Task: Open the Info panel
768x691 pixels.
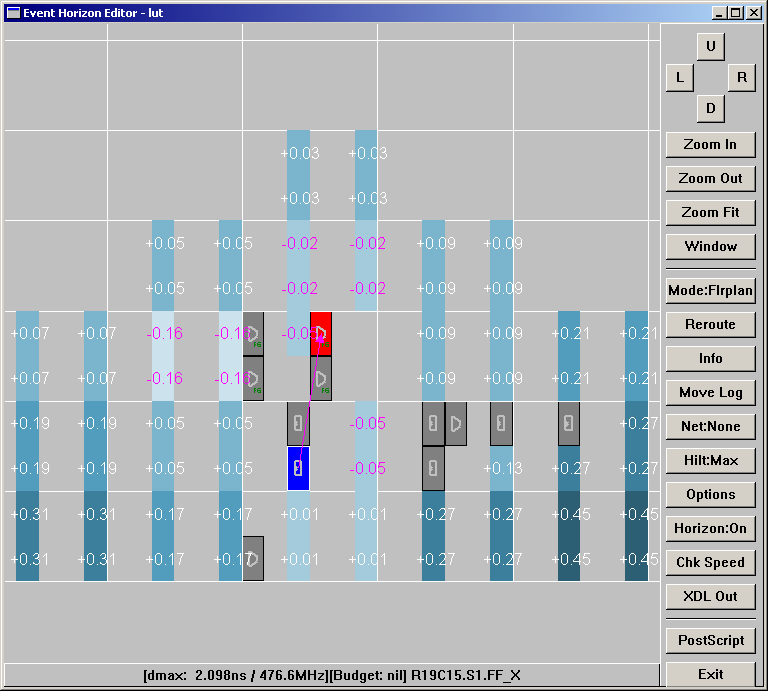Action: click(x=710, y=358)
